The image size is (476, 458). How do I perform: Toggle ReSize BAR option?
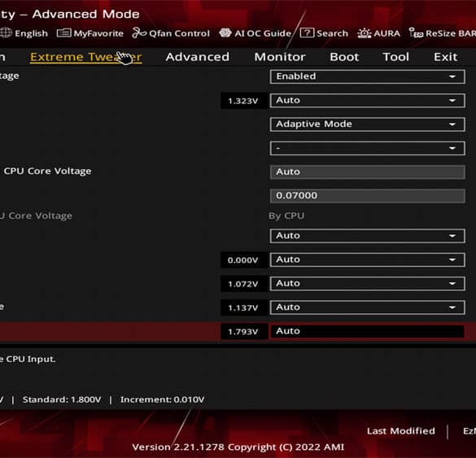(451, 33)
